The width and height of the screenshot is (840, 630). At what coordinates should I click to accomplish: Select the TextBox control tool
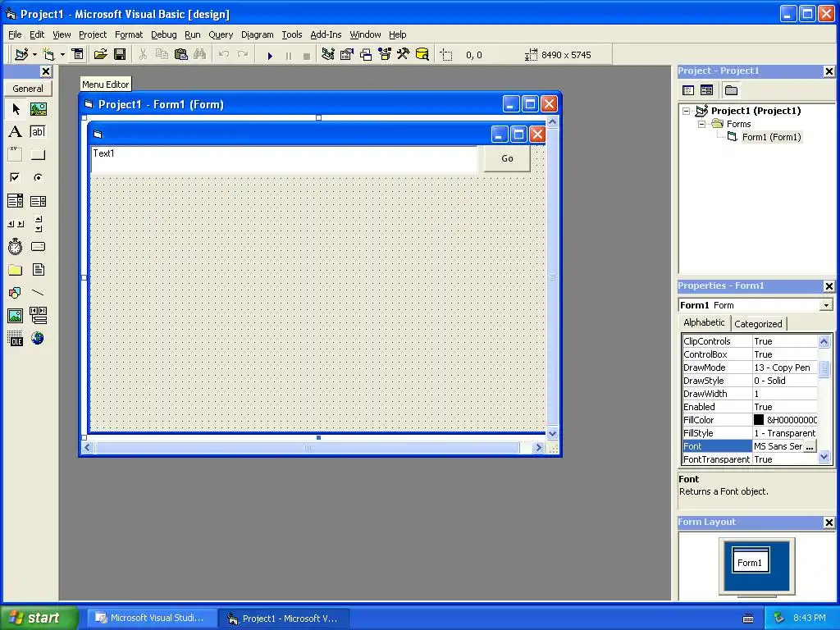click(38, 132)
